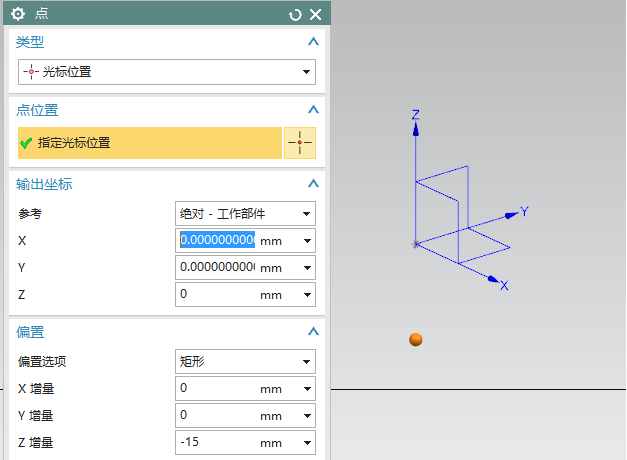This screenshot has width=627, height=460.
Task: Collapse the 输出坐标 section
Action: 313,184
